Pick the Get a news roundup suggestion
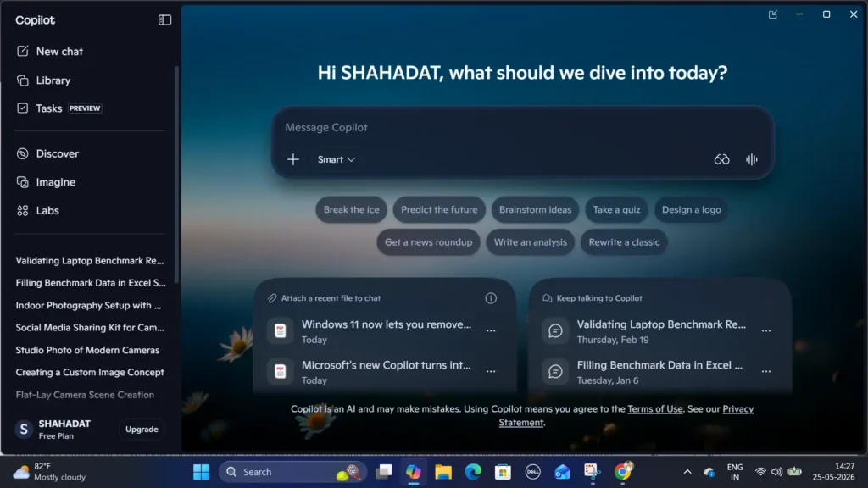 point(428,242)
